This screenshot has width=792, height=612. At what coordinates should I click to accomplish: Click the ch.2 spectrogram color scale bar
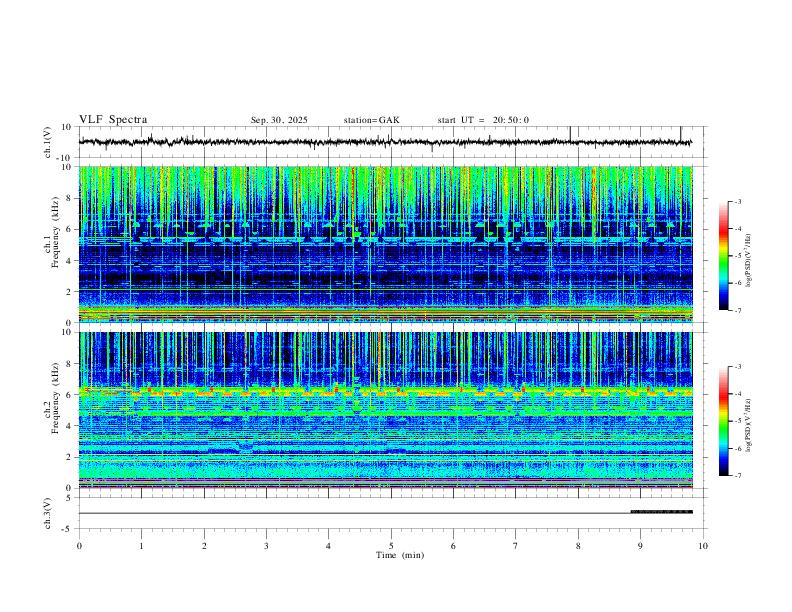[x=723, y=421]
